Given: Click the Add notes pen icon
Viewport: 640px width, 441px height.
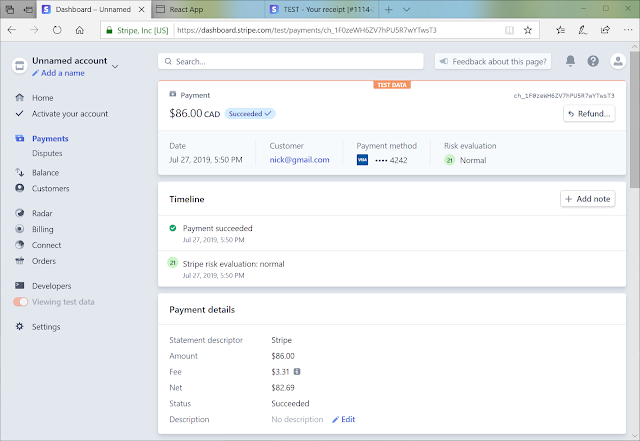Looking at the screenshot, I should click(583, 30).
